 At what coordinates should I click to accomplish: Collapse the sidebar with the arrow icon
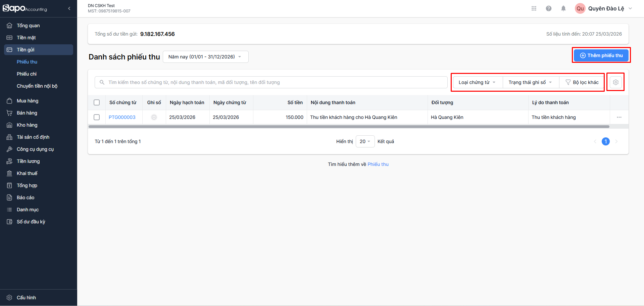69,8
